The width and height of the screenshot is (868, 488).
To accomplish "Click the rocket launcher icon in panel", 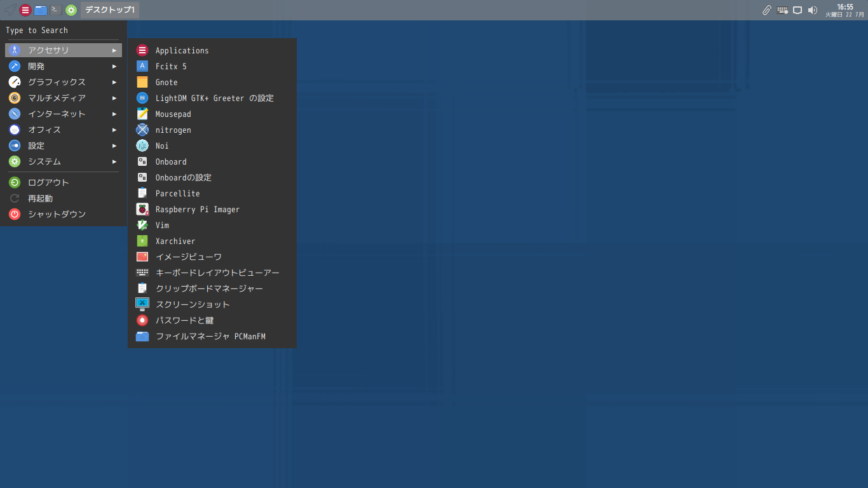I will coord(10,10).
